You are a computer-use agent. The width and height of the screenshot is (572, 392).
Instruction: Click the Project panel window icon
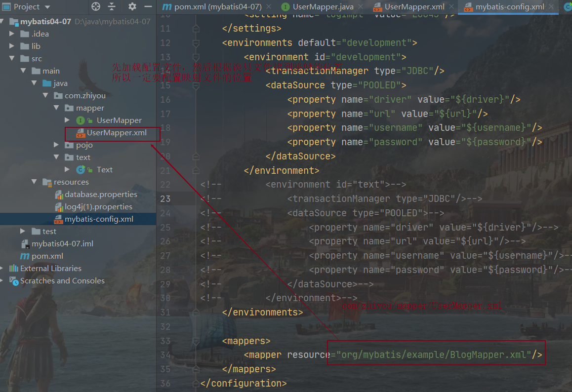(6, 6)
